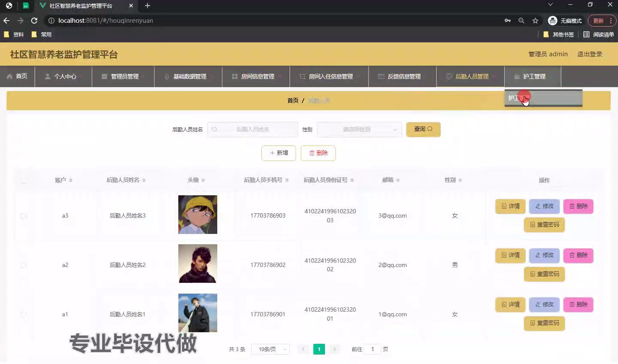Sort table by 账户 column sort arrows
Screen dimensions: 618x364
(70, 180)
